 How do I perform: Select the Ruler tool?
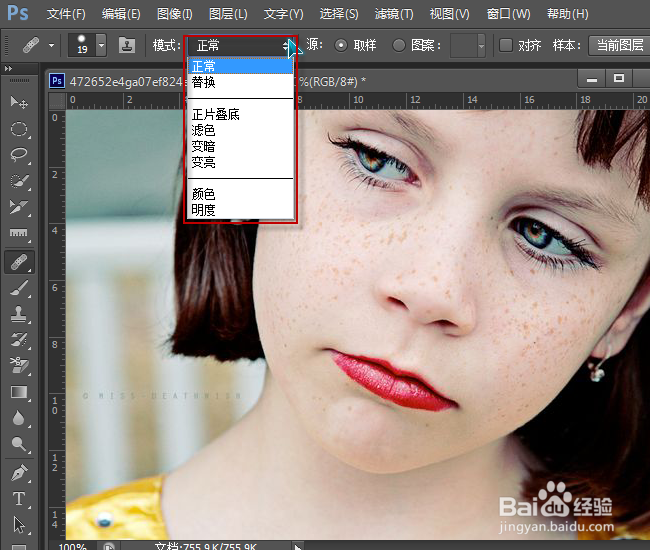tap(19, 233)
